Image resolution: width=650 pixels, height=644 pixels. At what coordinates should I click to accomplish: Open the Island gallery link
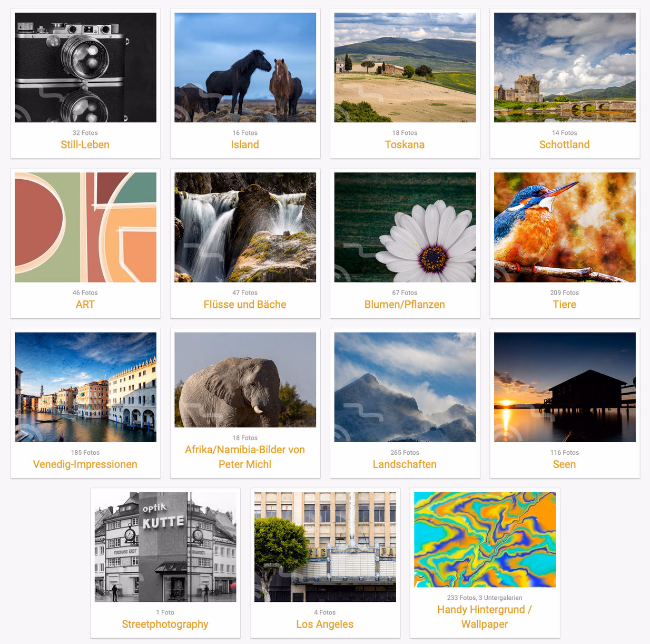pos(245,144)
